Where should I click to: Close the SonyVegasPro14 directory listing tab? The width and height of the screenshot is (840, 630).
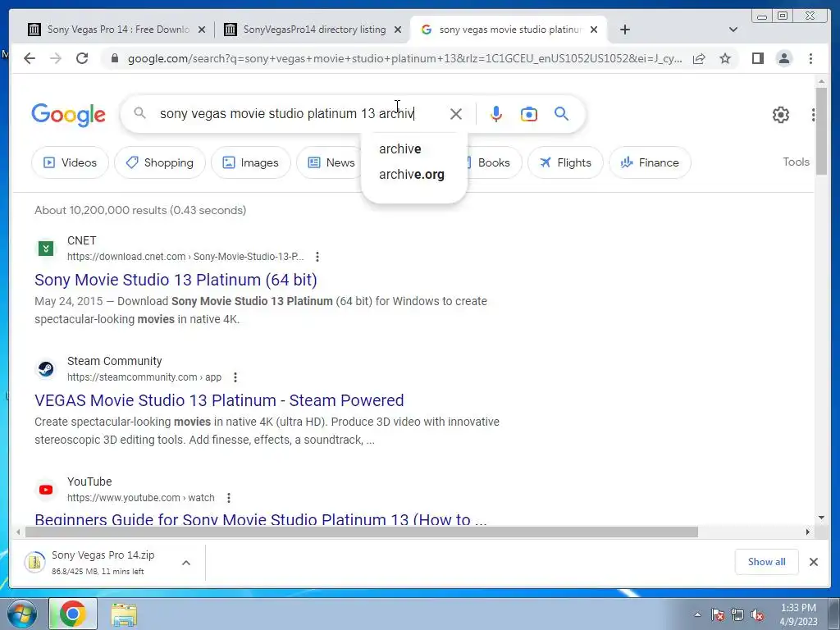coord(398,30)
